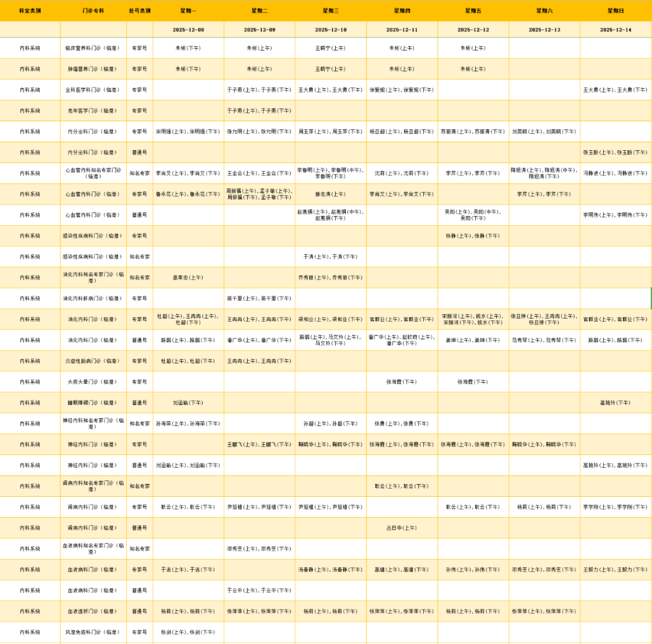Select the date cell 2025-12-08
The width and height of the screenshot is (652, 644).
[x=188, y=30]
